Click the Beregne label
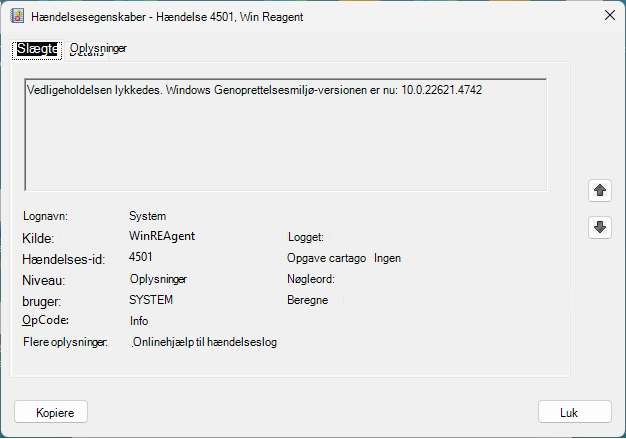Image resolution: width=626 pixels, height=439 pixels. coord(307,300)
